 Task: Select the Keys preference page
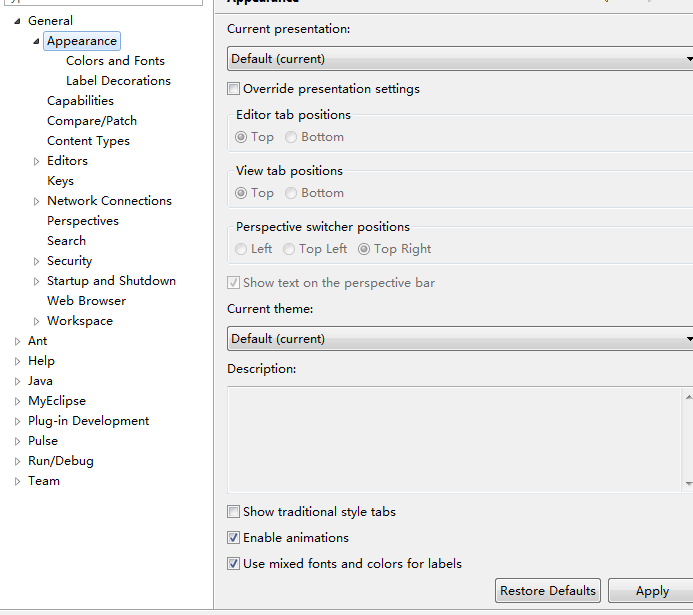[60, 181]
